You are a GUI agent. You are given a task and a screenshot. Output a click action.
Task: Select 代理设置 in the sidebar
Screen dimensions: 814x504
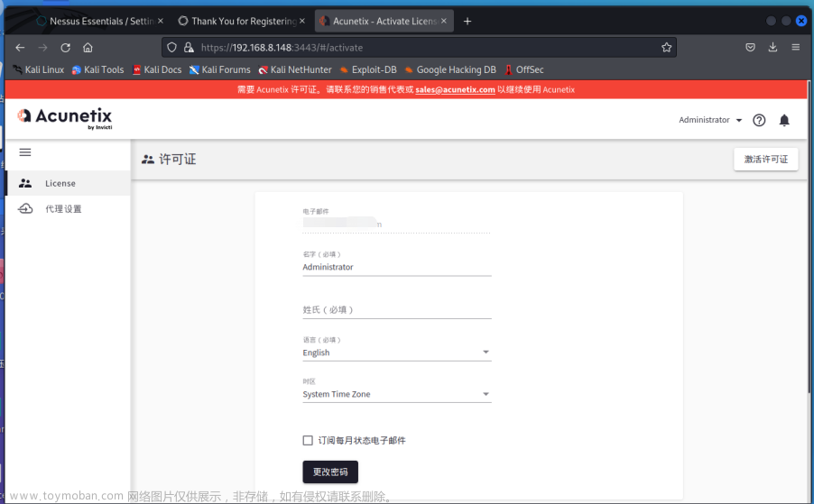pyautogui.click(x=68, y=208)
